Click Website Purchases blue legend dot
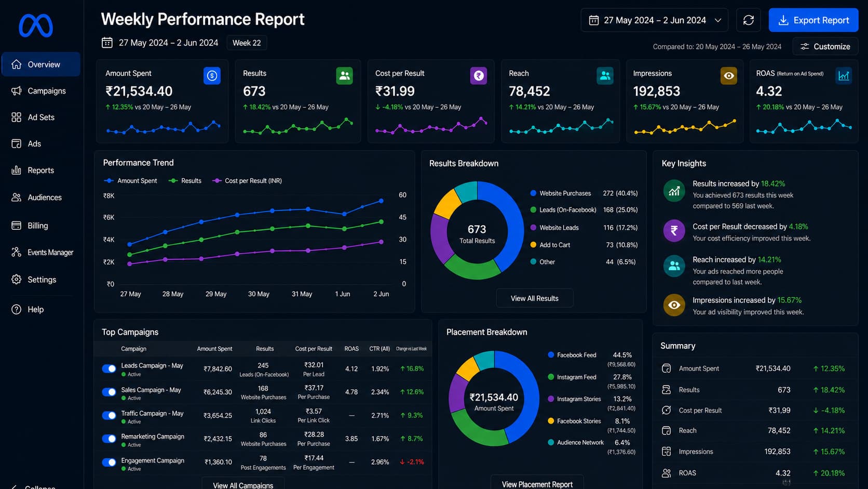This screenshot has height=489, width=868. [533, 193]
